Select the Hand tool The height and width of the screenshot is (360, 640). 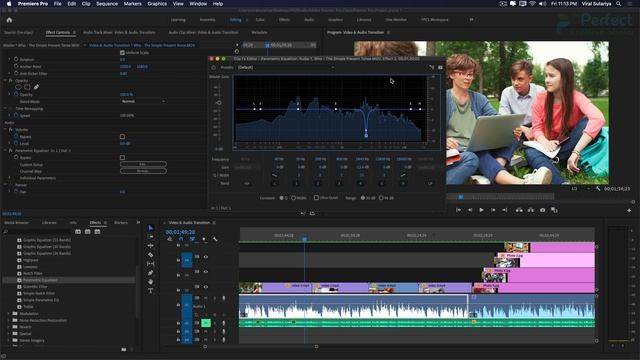[x=150, y=282]
